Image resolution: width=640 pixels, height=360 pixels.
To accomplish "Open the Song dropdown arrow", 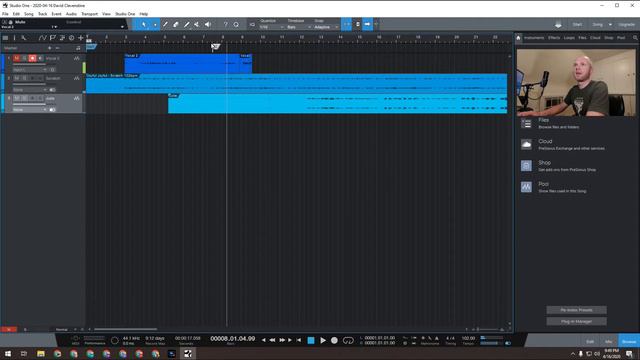I will pyautogui.click(x=610, y=24).
